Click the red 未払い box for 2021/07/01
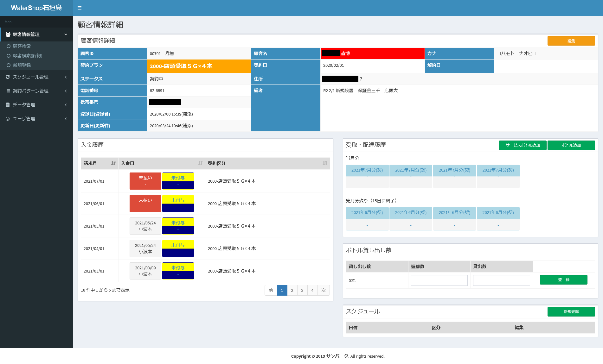 coord(145,181)
